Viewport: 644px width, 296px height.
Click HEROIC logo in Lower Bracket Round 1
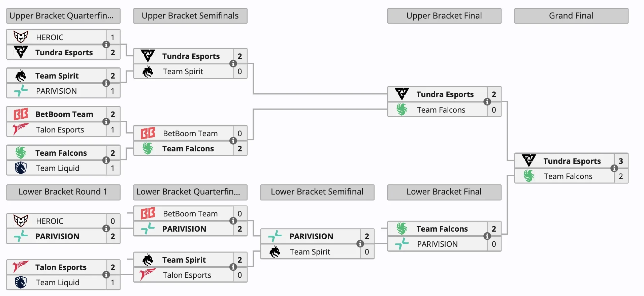click(x=21, y=221)
